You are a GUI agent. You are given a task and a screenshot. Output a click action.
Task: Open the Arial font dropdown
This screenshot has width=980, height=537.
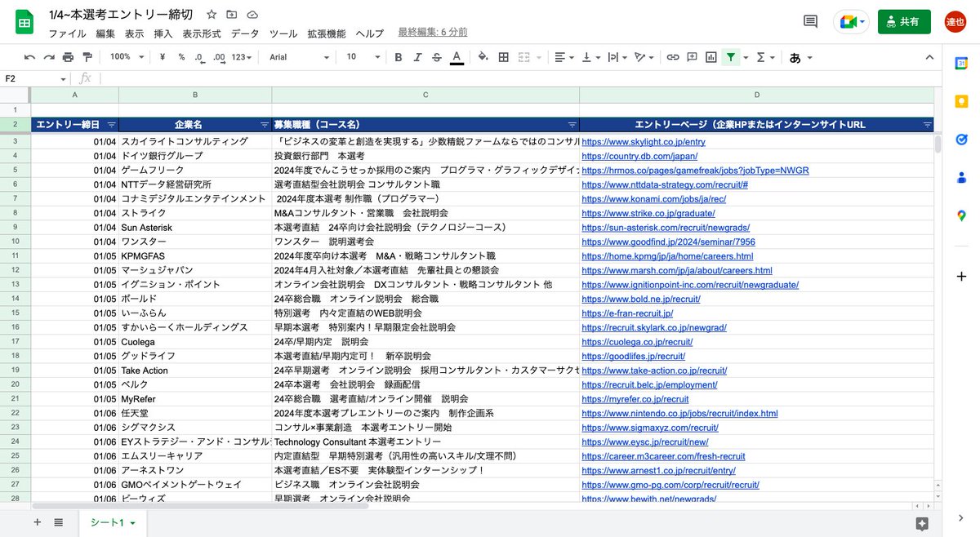[x=299, y=57]
